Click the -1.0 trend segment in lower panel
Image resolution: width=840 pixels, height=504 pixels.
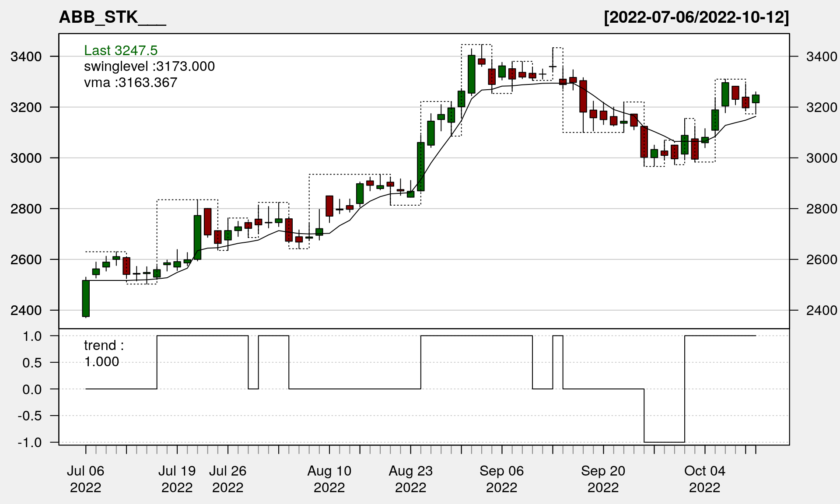pos(664,442)
